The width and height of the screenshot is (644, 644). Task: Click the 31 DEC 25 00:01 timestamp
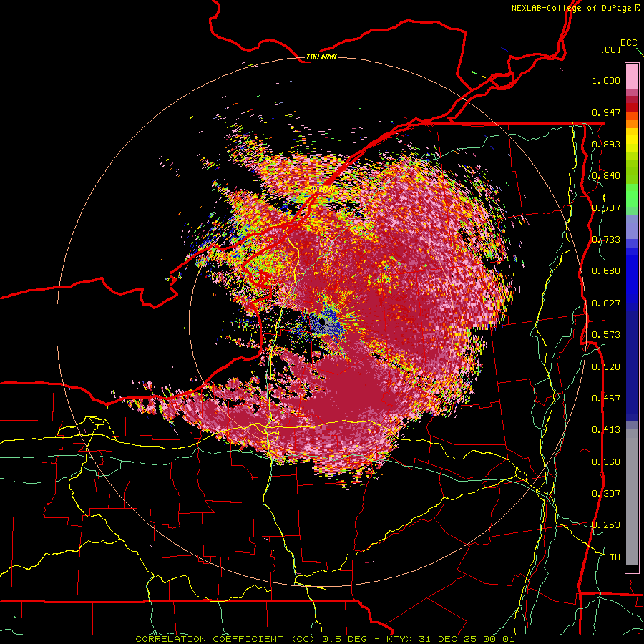pyautogui.click(x=467, y=639)
